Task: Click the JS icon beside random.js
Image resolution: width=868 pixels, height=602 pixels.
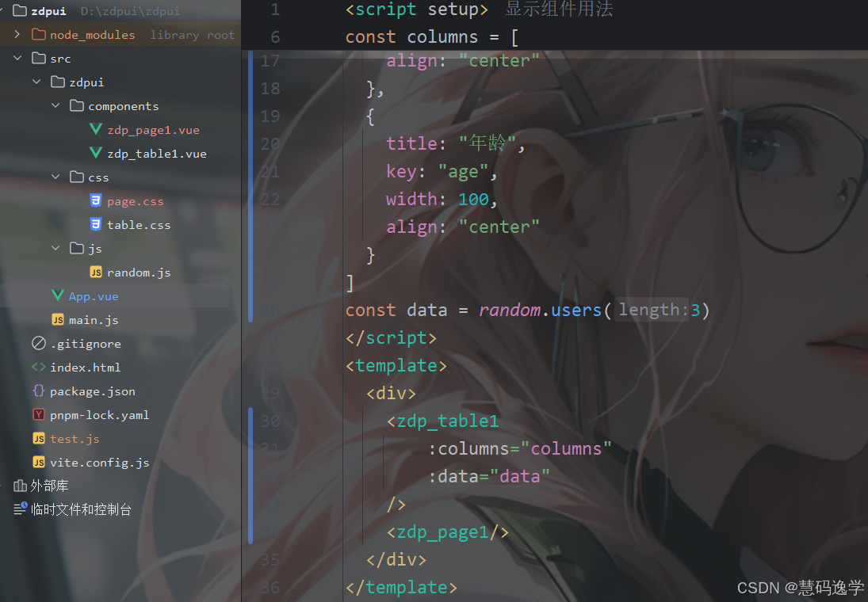Action: click(96, 272)
